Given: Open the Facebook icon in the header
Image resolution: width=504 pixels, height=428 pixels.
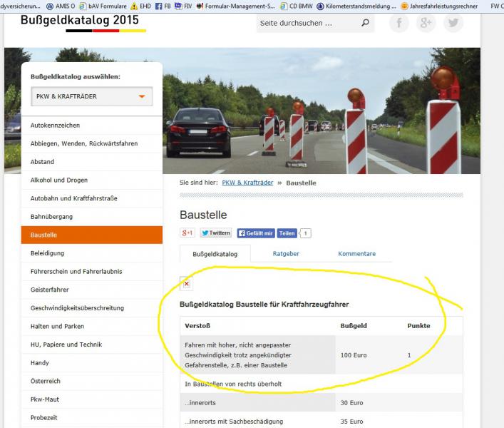Looking at the screenshot, I should (x=399, y=23).
